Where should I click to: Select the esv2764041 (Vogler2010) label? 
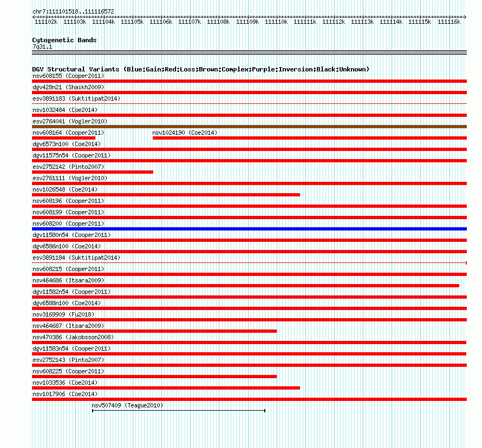(x=70, y=121)
